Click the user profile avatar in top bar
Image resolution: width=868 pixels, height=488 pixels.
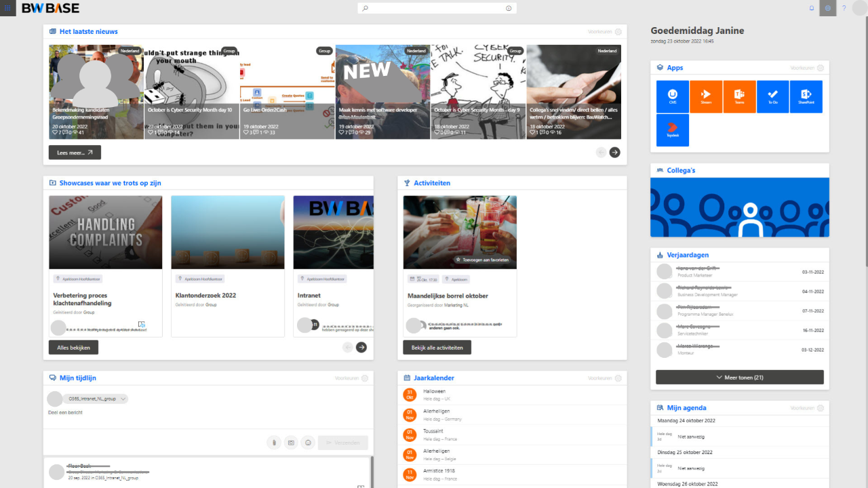pos(860,8)
